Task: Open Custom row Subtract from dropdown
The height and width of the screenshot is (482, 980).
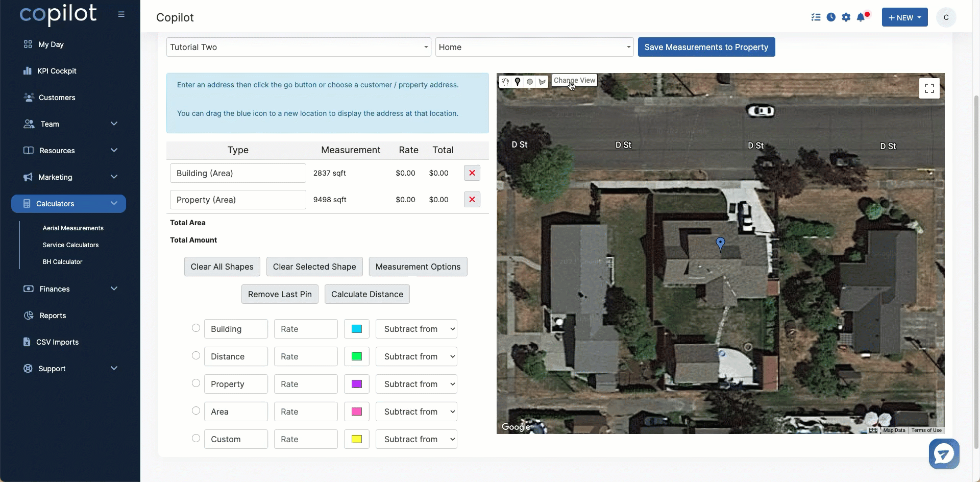Action: (416, 439)
